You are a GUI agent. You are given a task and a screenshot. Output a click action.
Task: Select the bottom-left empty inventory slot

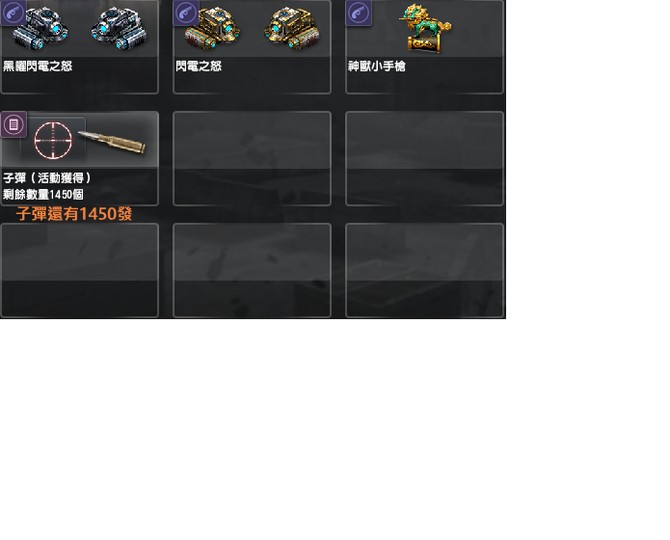click(x=79, y=270)
